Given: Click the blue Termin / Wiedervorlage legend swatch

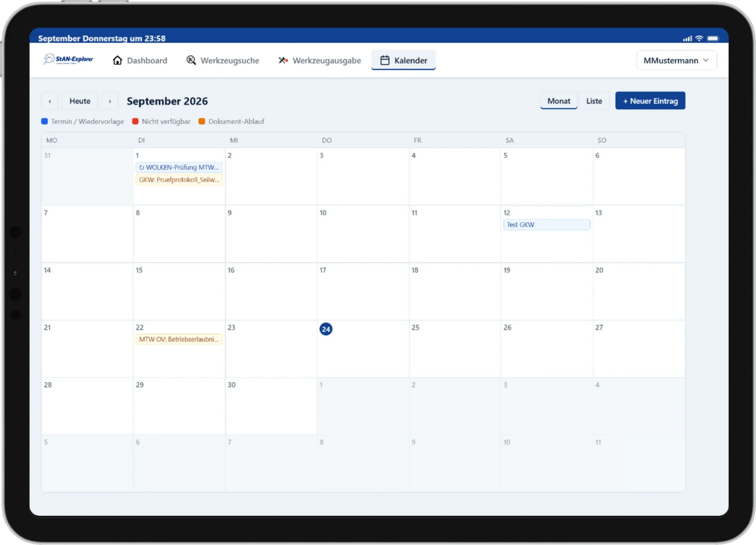Looking at the screenshot, I should 44,121.
